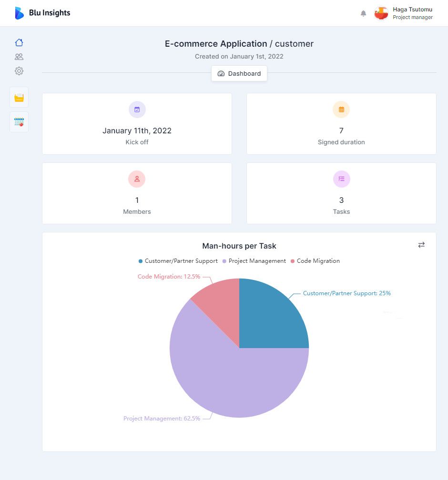The image size is (448, 480).
Task: Toggle Code Migration legend entry
Action: point(315,261)
